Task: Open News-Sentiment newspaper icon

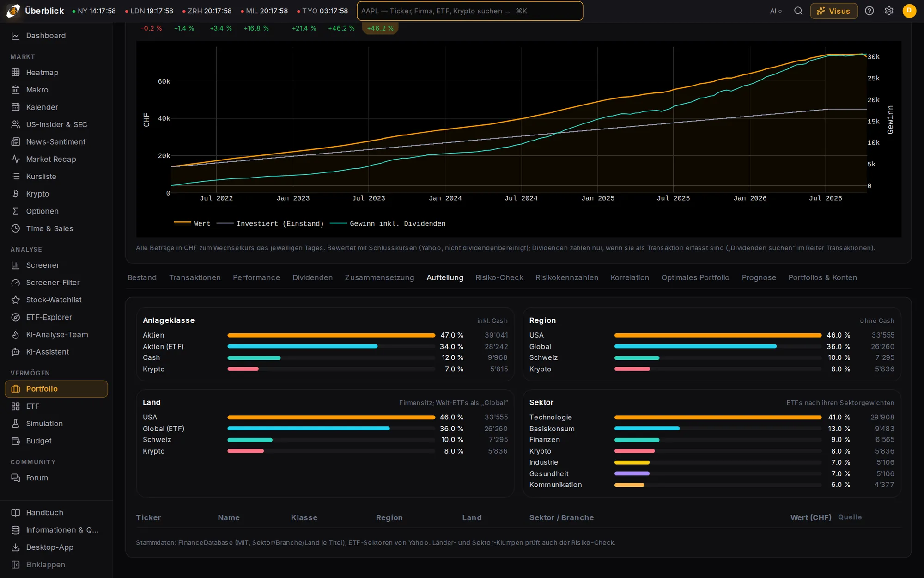Action: click(x=16, y=142)
